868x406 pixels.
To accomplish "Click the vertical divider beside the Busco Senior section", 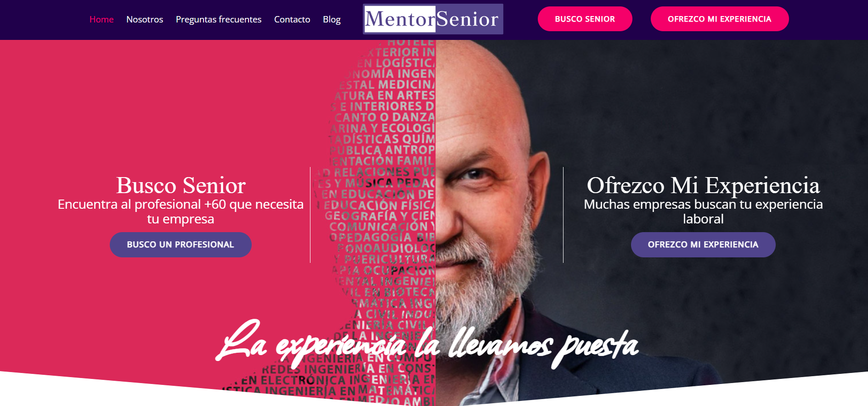I will (x=310, y=215).
